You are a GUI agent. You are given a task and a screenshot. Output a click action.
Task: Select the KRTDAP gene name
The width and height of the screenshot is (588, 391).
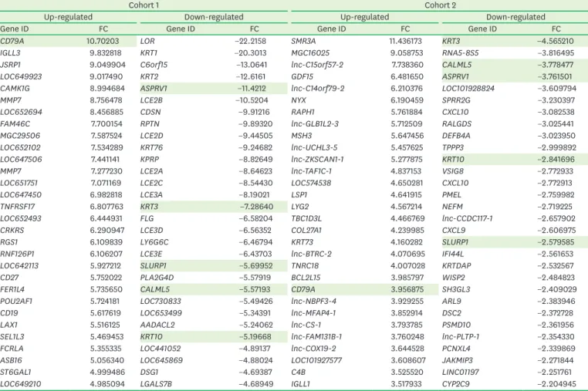456,266
